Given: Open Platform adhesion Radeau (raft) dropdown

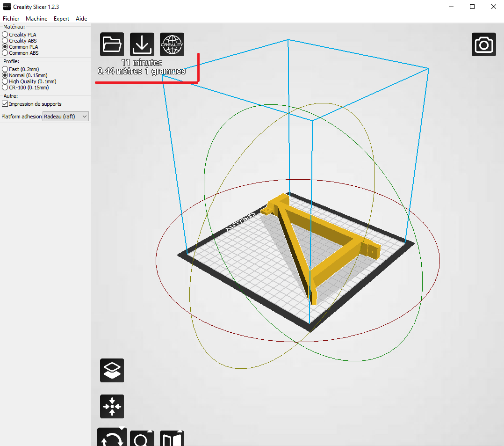Looking at the screenshot, I should [x=65, y=117].
